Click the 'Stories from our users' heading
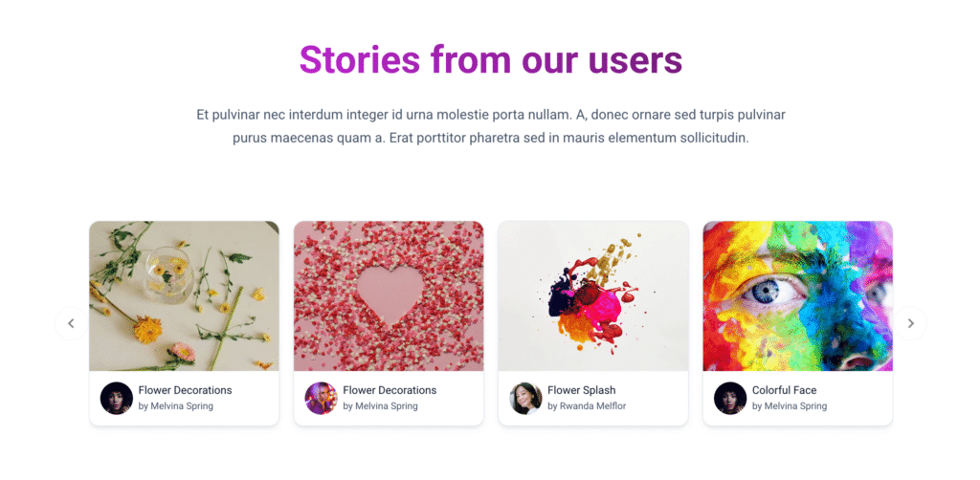This screenshot has width=980, height=480. [x=490, y=59]
